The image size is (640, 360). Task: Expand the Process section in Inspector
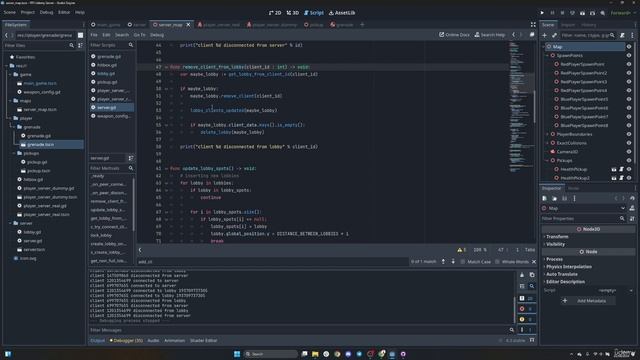click(x=554, y=259)
